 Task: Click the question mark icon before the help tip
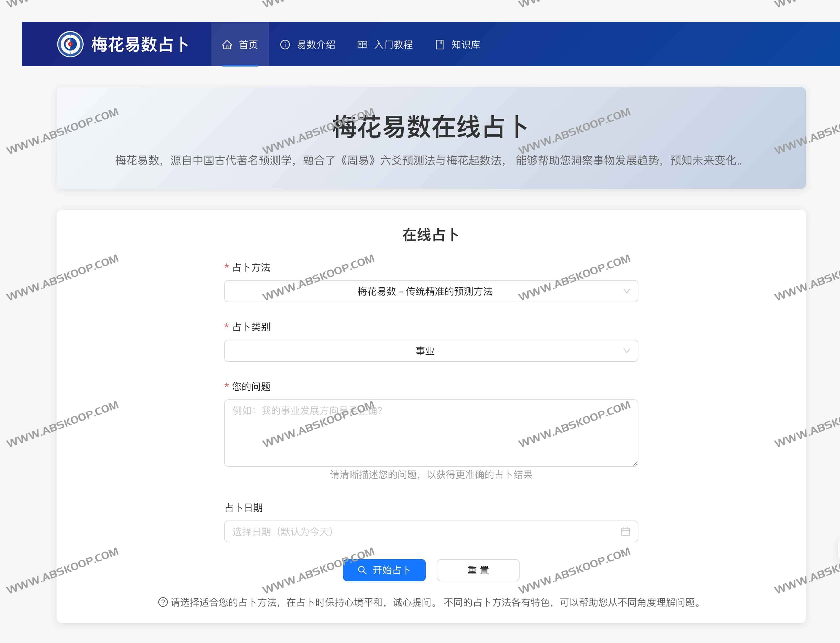coord(163,602)
